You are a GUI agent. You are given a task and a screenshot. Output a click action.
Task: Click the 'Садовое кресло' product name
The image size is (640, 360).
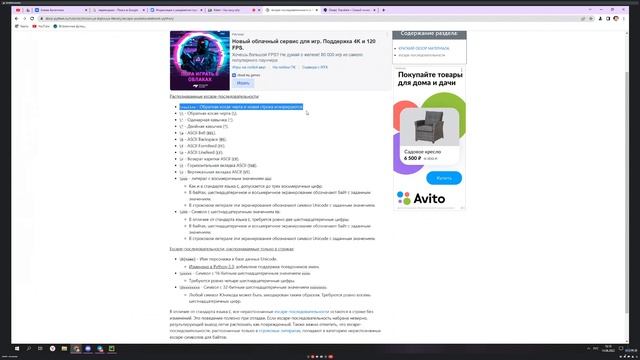[422, 152]
